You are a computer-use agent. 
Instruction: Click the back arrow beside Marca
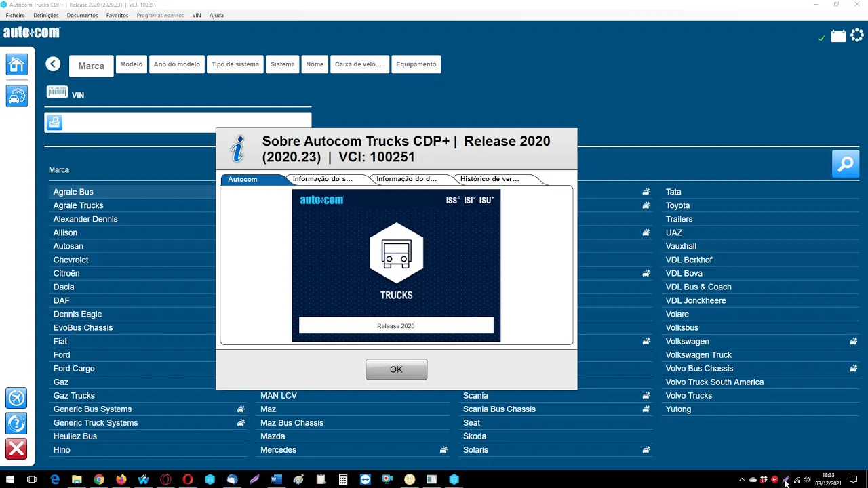(53, 64)
